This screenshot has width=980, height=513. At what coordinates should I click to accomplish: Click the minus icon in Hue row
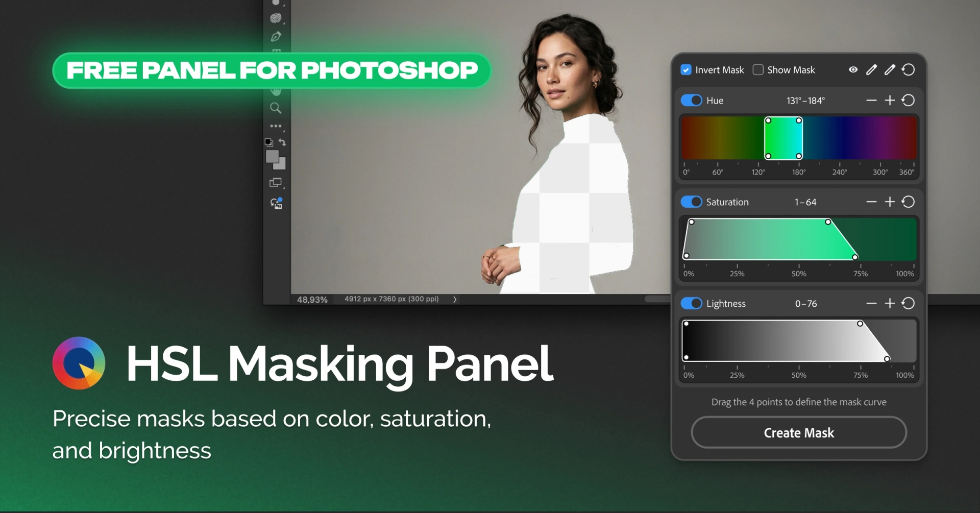[x=871, y=101]
